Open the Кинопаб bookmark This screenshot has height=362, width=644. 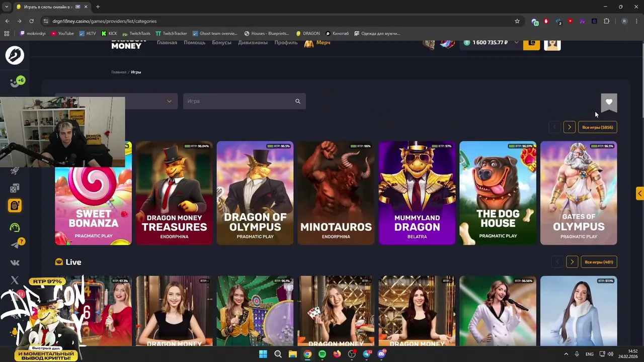[337, 34]
